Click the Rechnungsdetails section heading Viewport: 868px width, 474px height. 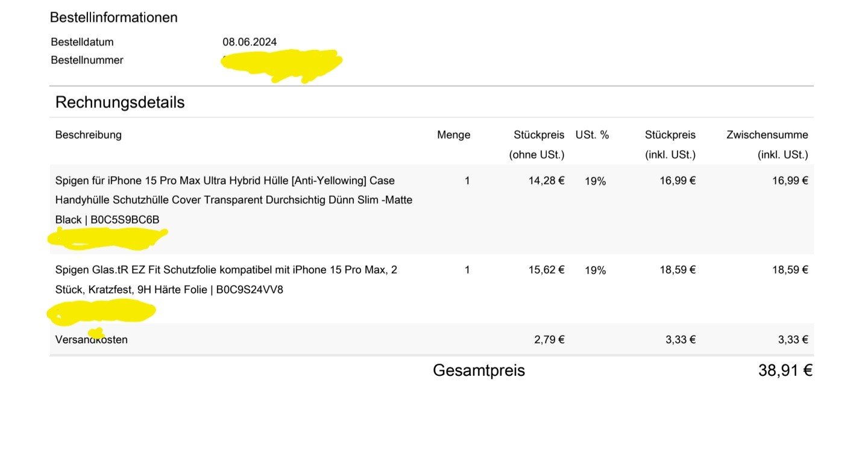click(119, 102)
